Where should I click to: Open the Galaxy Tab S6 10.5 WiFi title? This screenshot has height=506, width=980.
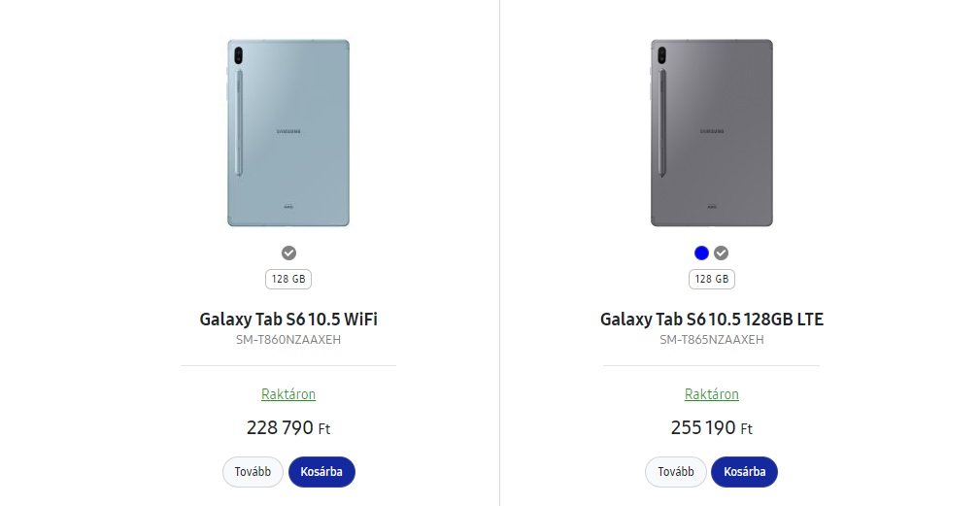click(x=288, y=319)
